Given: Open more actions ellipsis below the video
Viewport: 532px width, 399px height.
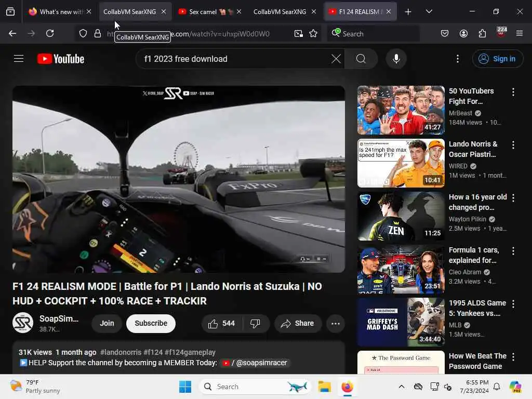Looking at the screenshot, I should click(x=336, y=323).
